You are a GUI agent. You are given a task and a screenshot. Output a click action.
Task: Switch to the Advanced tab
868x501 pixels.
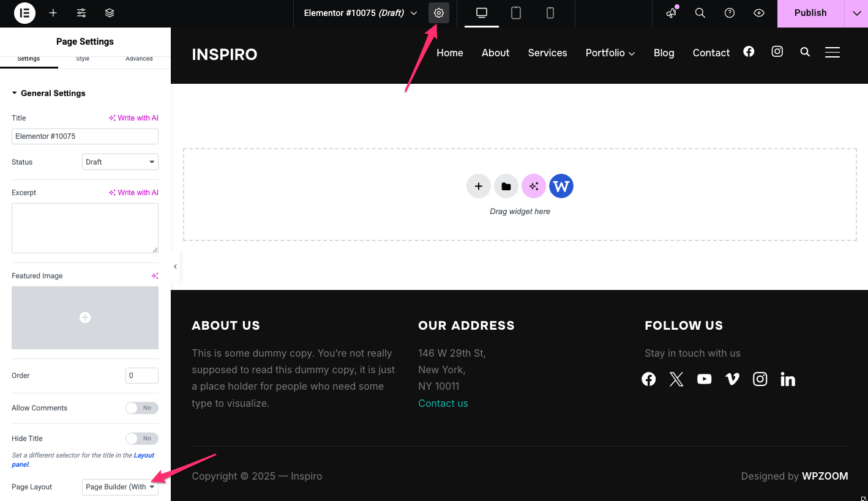[139, 59]
